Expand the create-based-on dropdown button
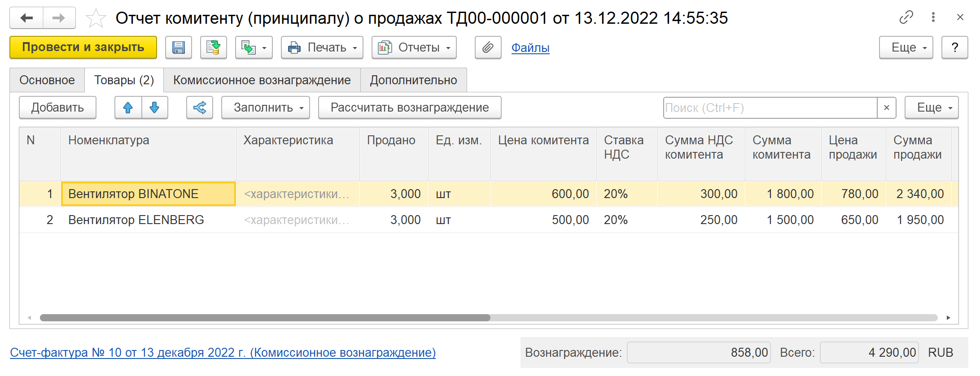Screen dimensions: 980x376 coord(254,48)
